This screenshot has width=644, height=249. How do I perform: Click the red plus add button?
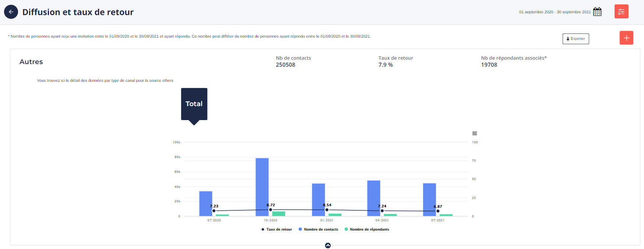click(626, 38)
